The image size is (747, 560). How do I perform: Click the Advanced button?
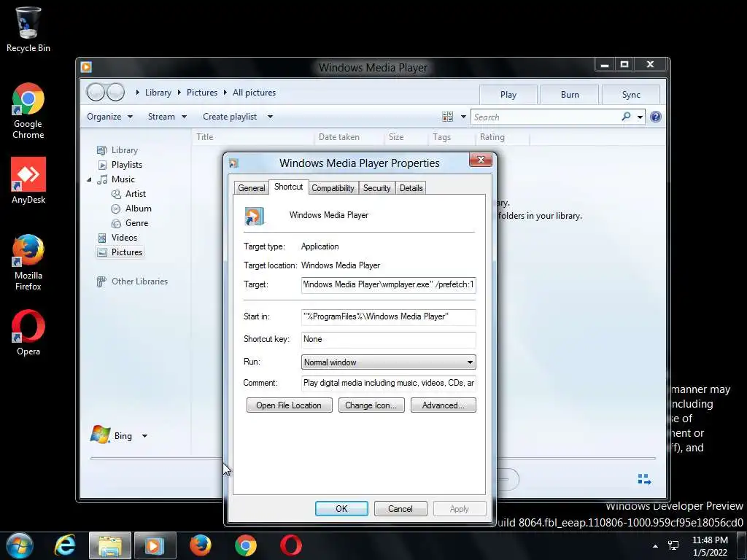443,405
